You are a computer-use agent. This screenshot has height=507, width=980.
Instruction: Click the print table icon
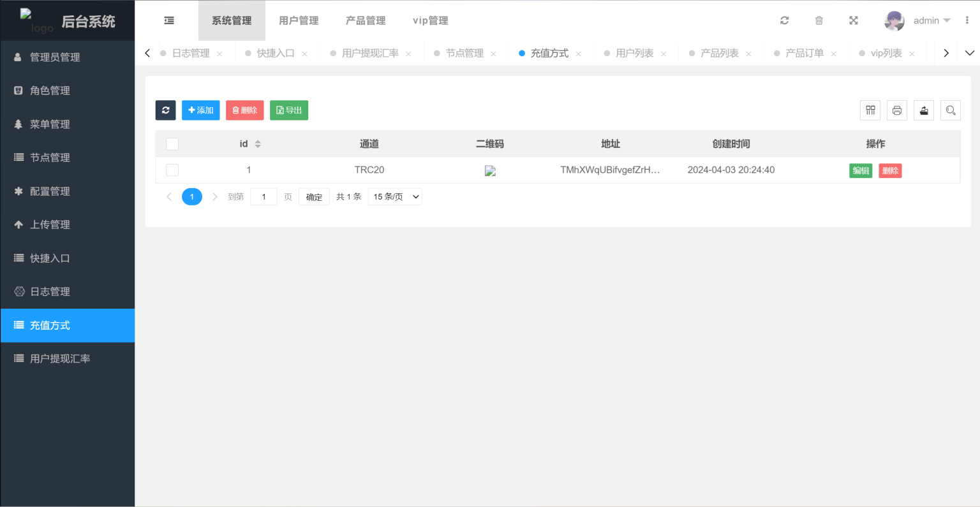896,110
